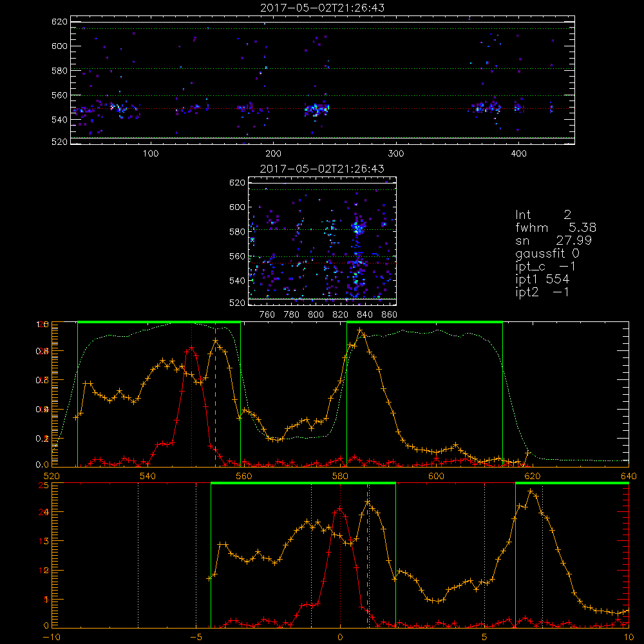Click the 600 y-axis label on the top plot
644x644 pixels.
(59, 46)
